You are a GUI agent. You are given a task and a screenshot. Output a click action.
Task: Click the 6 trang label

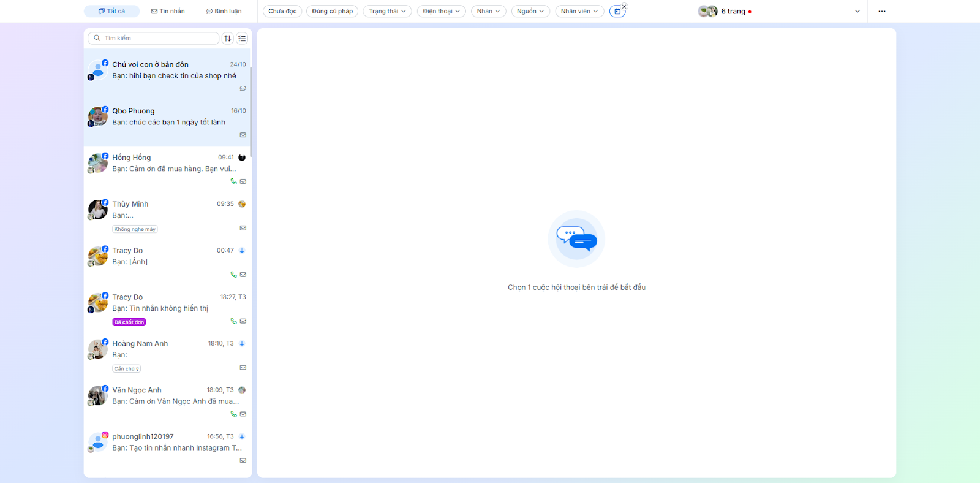733,11
